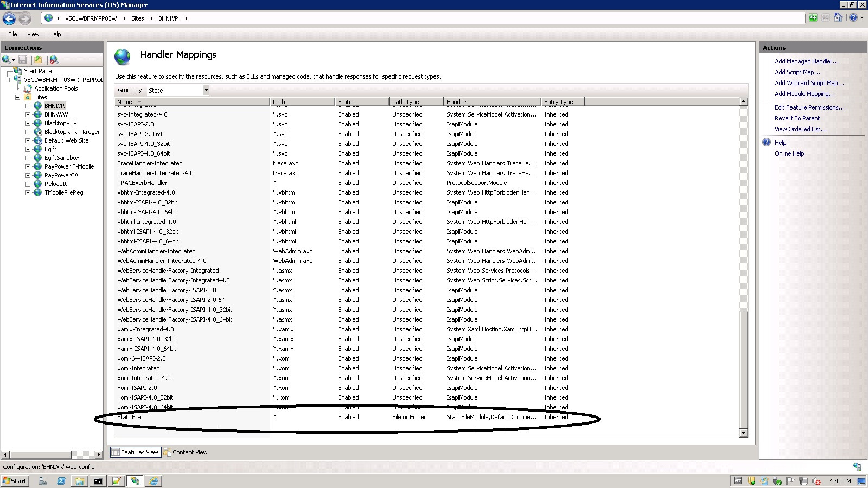Click the stop loading X icon
Image resolution: width=868 pixels, height=488 pixels.
[x=825, y=18]
